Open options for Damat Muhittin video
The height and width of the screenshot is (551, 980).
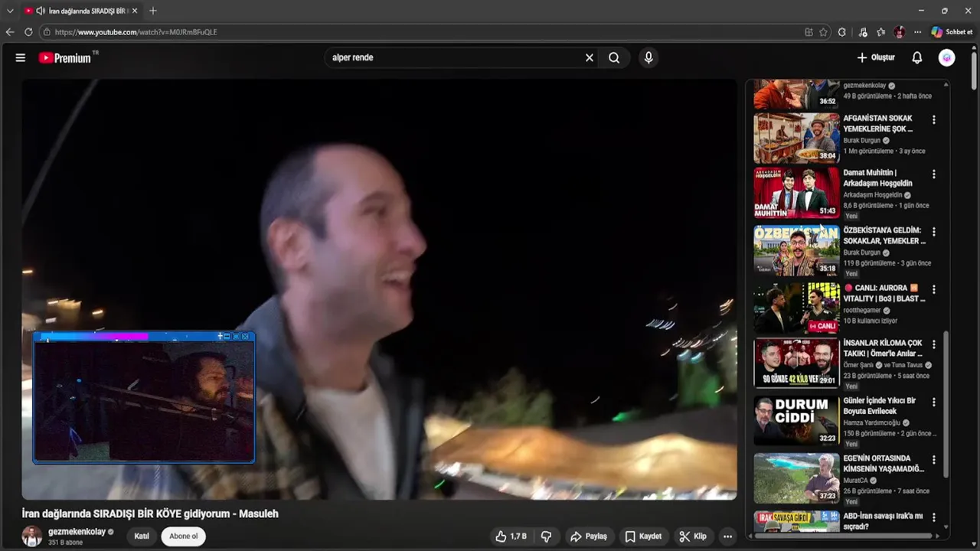933,174
